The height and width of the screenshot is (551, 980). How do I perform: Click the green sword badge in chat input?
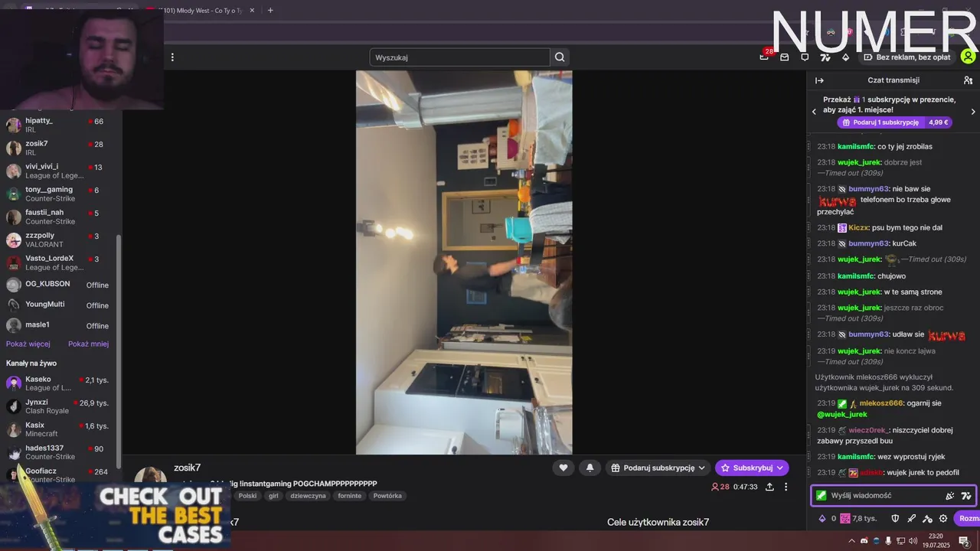coord(822,496)
